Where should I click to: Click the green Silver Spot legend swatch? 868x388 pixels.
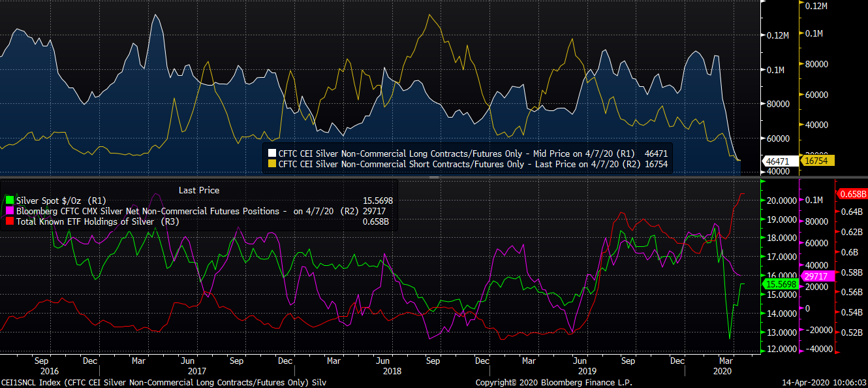pos(8,201)
